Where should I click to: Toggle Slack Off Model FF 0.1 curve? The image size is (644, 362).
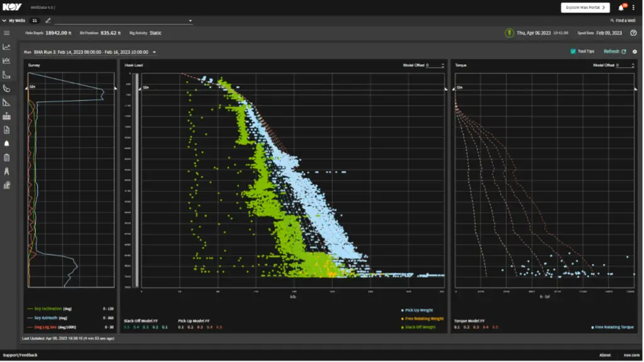tap(165, 327)
